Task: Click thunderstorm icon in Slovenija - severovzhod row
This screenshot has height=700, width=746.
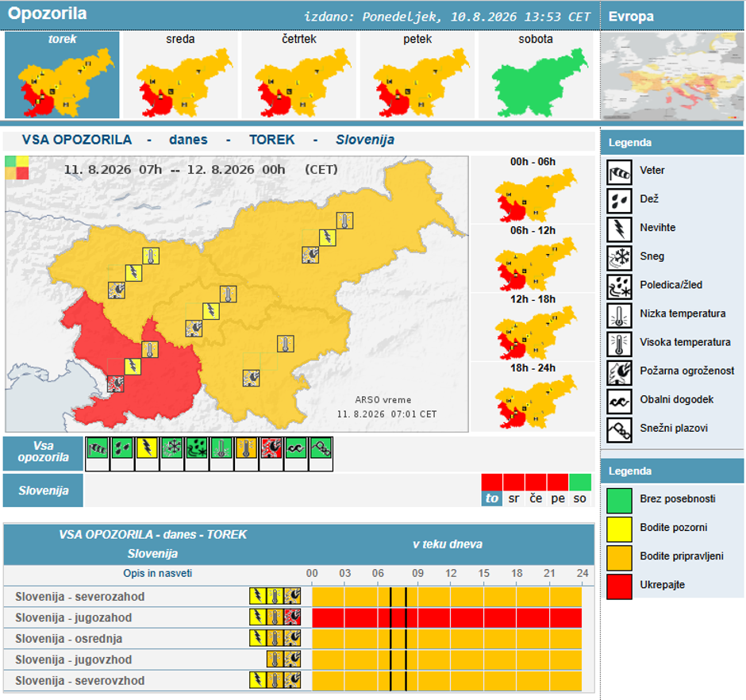Action: click(x=257, y=680)
